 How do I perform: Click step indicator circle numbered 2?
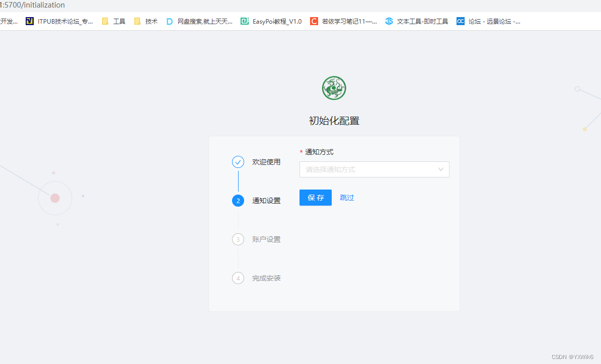tap(238, 200)
